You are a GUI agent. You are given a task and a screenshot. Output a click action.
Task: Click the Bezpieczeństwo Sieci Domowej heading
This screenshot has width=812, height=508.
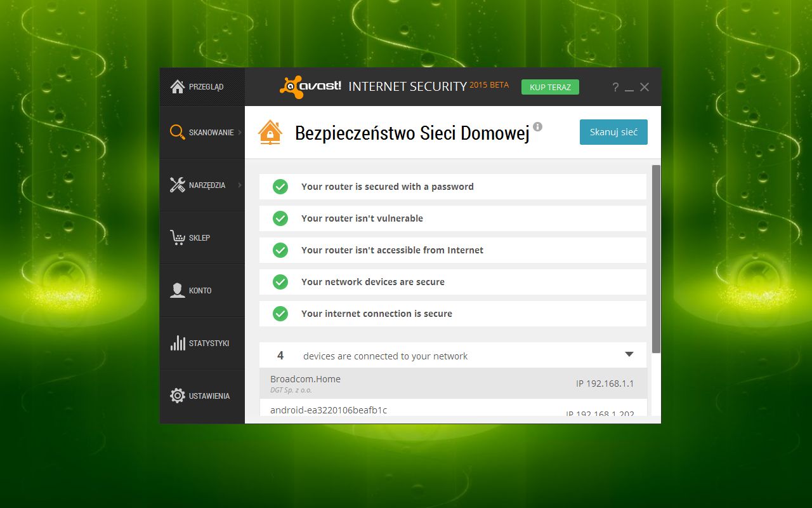tap(412, 133)
